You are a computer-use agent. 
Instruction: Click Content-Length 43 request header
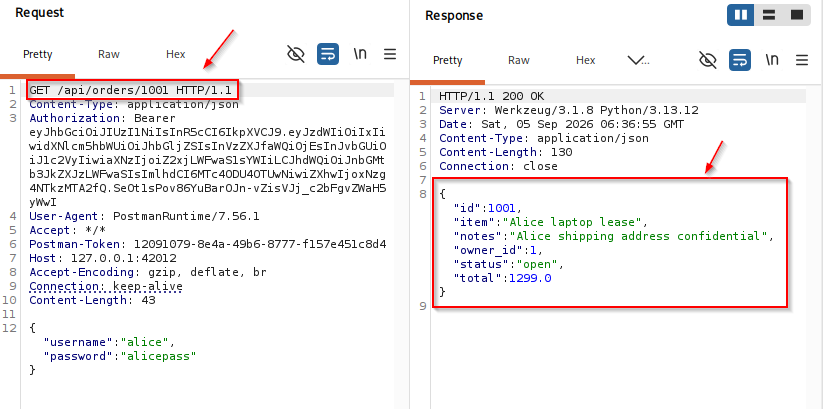tap(92, 300)
